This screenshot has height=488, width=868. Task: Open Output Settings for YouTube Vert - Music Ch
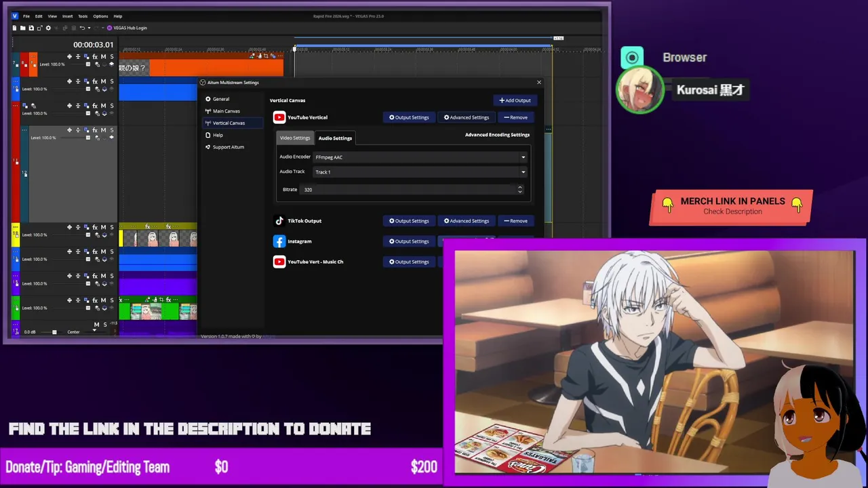[409, 262]
